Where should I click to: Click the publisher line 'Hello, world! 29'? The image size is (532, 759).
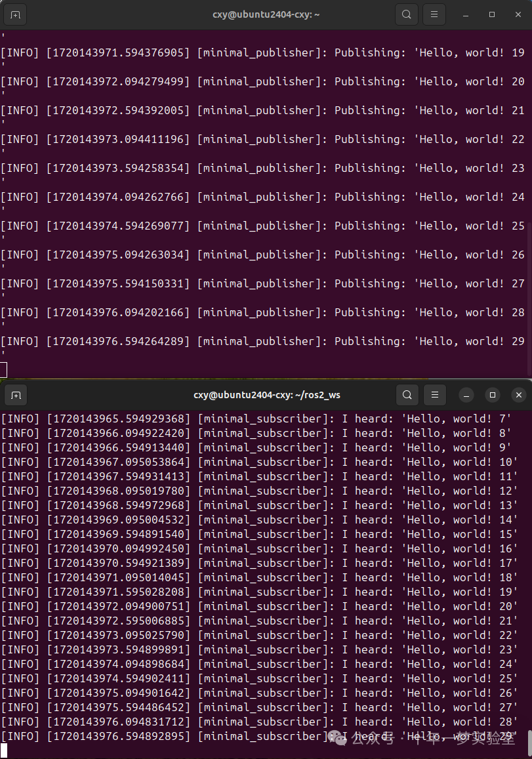tap(262, 342)
